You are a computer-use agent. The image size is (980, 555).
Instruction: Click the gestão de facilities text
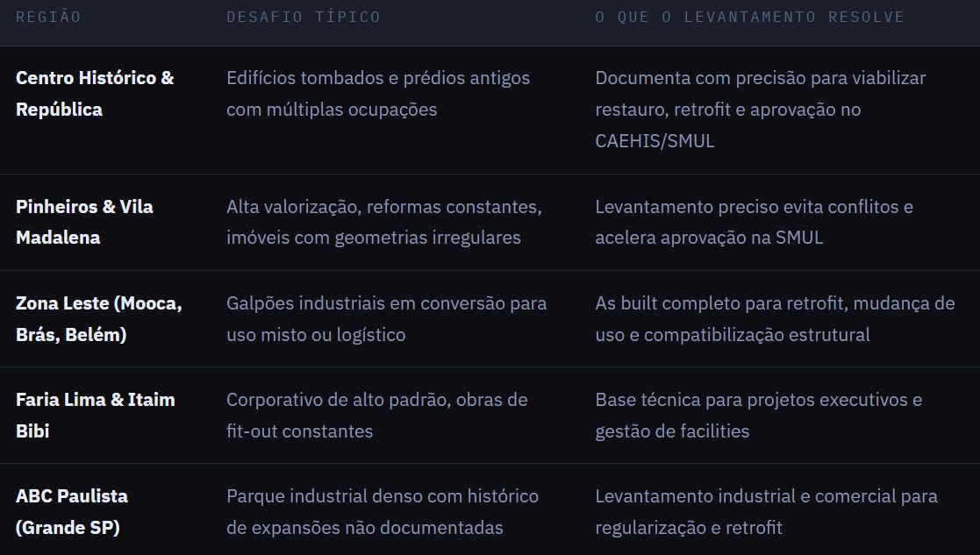672,430
